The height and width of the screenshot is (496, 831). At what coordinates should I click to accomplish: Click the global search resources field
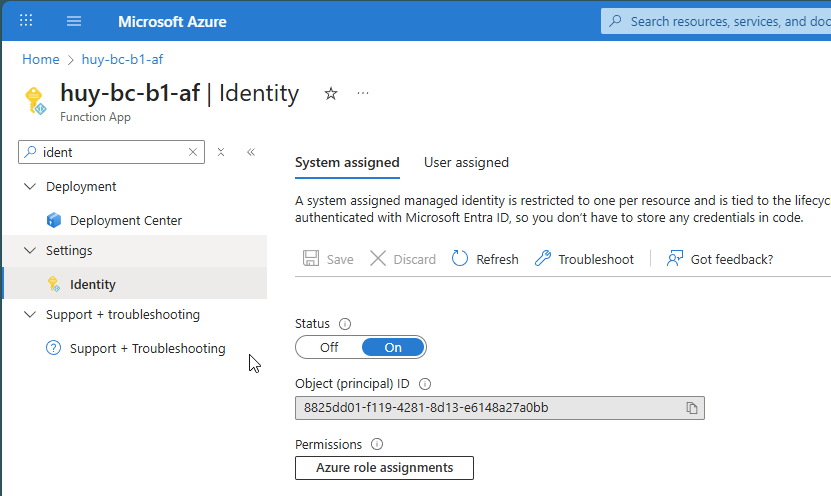(x=715, y=21)
